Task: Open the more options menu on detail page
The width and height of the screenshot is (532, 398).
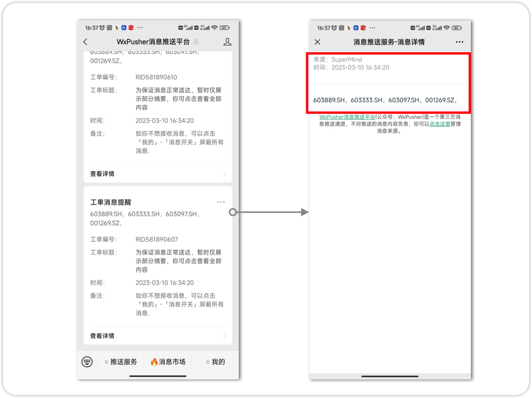Action: point(460,42)
